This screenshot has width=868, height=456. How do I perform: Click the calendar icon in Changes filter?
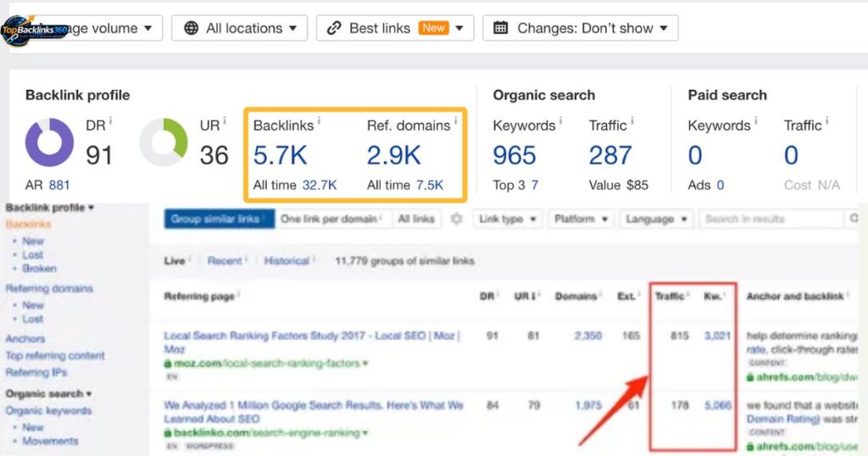(x=500, y=28)
